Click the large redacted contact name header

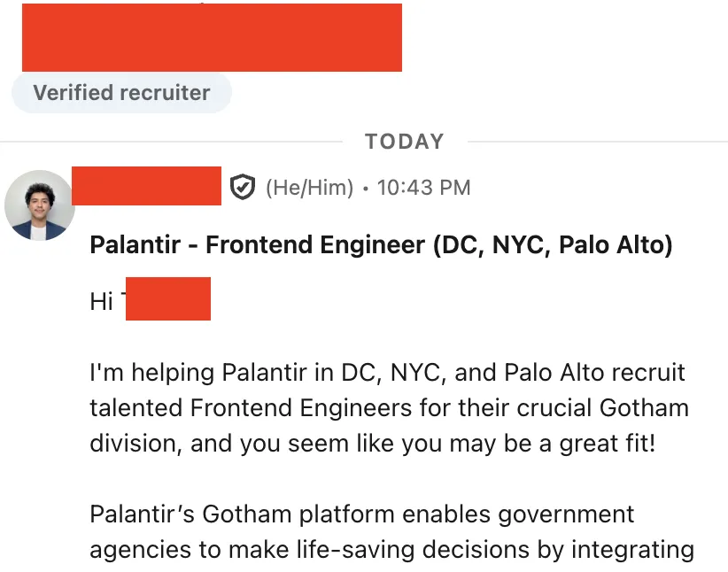coord(213,37)
